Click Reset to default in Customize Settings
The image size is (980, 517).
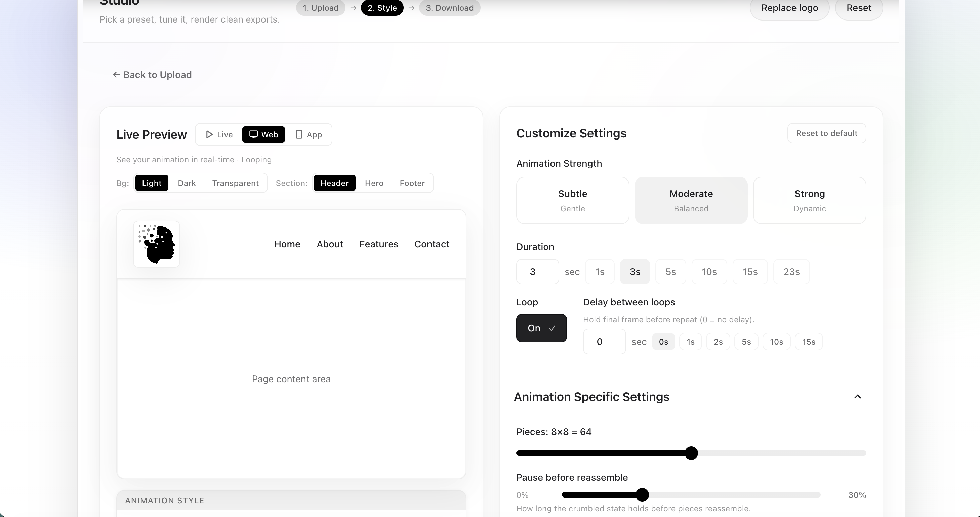(x=826, y=133)
